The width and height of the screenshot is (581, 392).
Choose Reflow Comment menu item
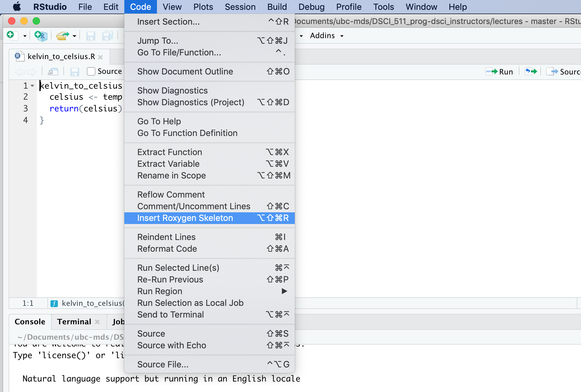click(x=210, y=194)
